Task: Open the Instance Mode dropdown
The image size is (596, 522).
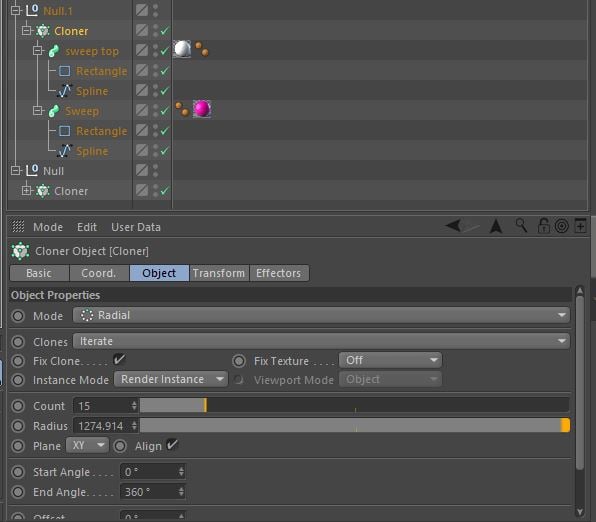Action: click(171, 379)
